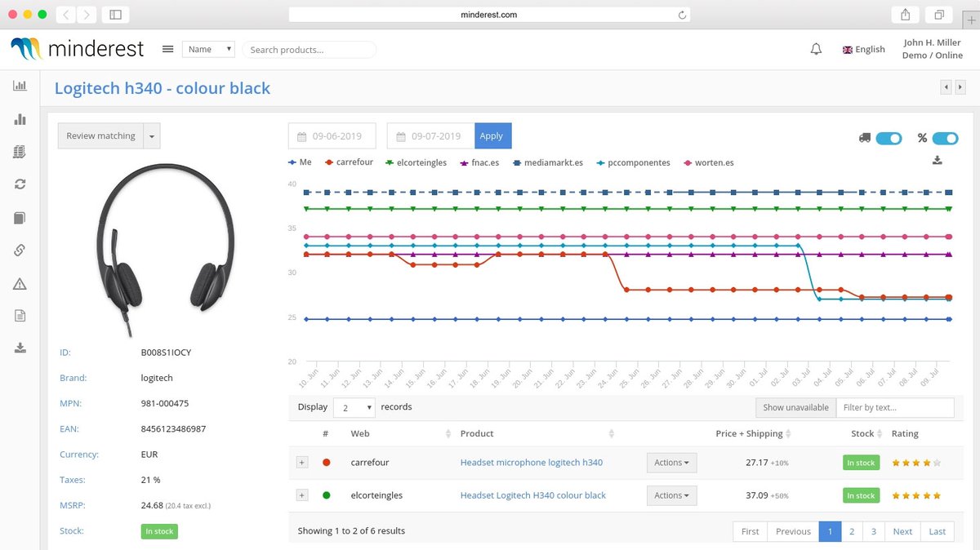This screenshot has height=550, width=980.
Task: Click Show unavailable button
Action: (795, 407)
